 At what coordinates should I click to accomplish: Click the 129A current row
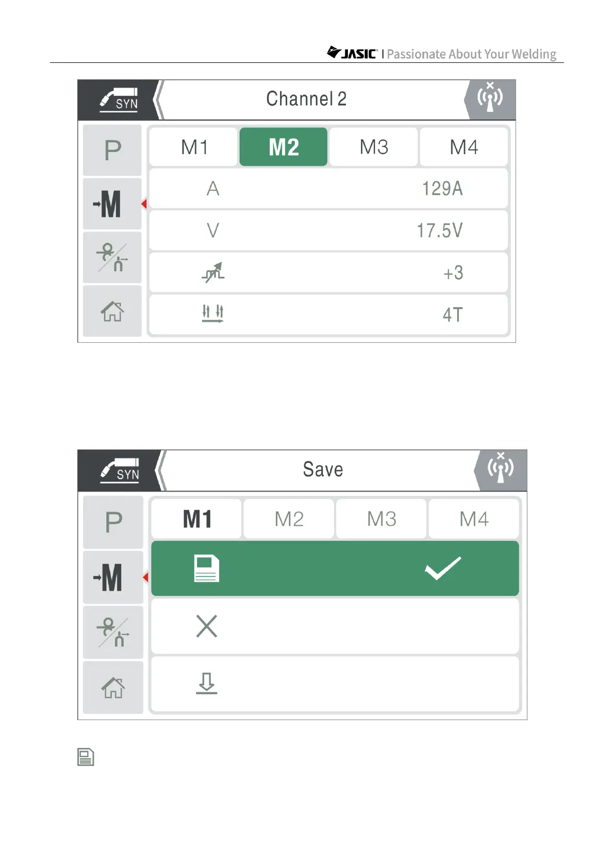tap(328, 189)
